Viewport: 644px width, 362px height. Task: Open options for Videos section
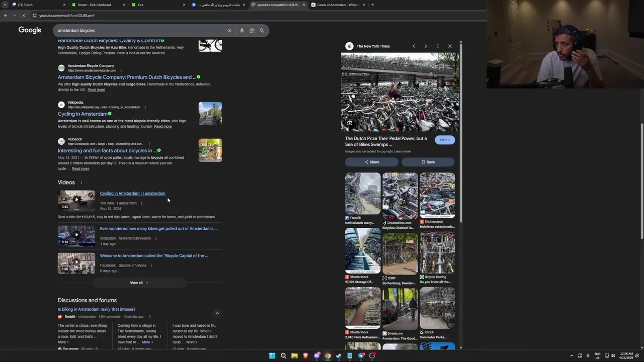click(x=81, y=183)
